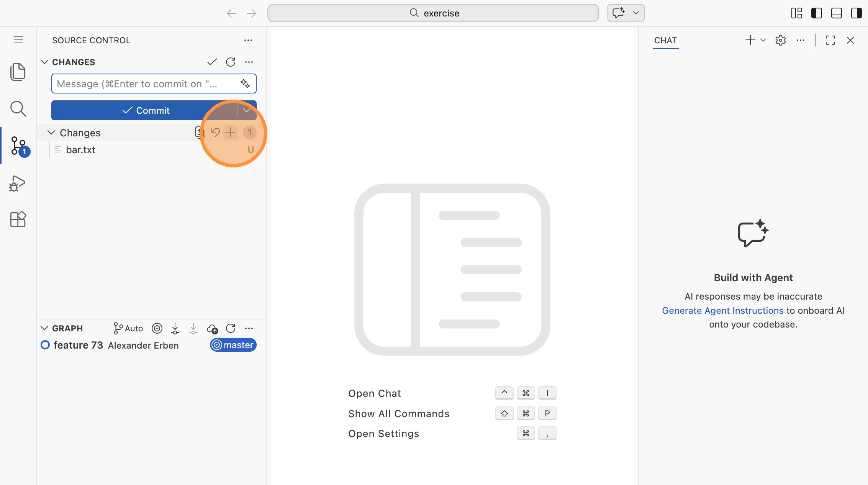
Task: Click Stage All Changes plus icon
Action: (x=230, y=133)
